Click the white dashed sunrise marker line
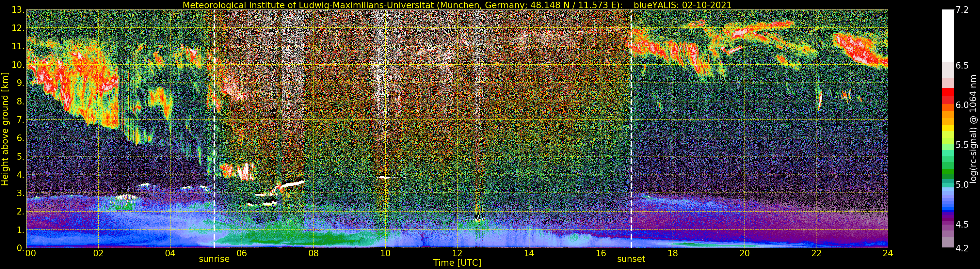 pos(214,129)
